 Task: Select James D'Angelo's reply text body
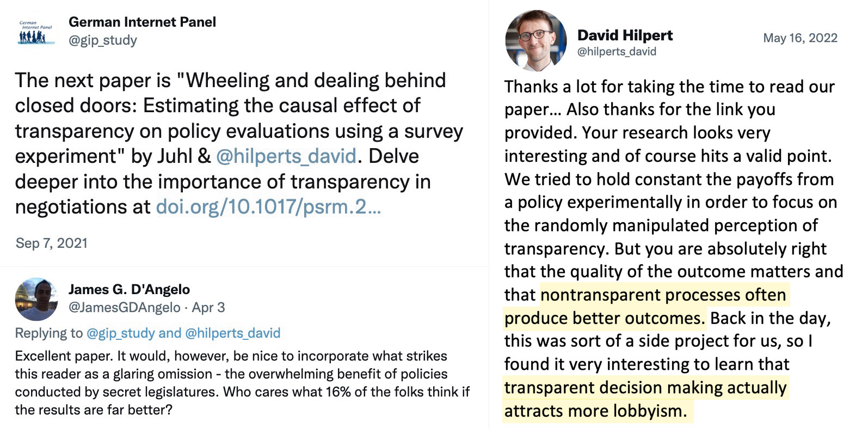pos(242,383)
